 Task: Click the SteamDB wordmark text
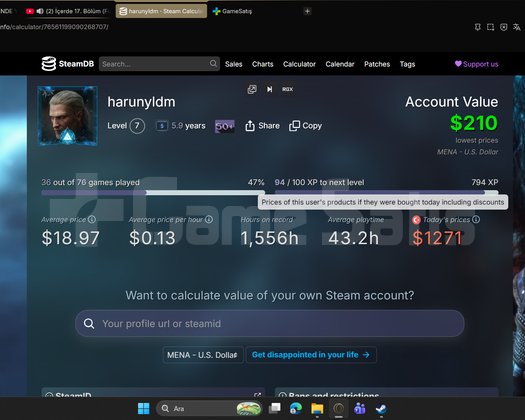(x=76, y=64)
